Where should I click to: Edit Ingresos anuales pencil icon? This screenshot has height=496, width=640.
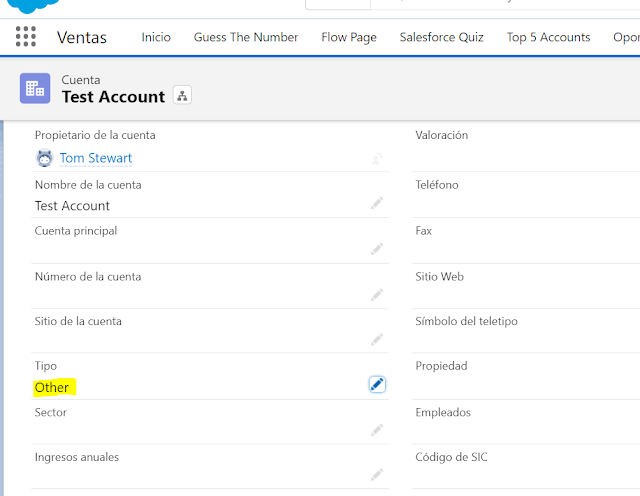(377, 474)
